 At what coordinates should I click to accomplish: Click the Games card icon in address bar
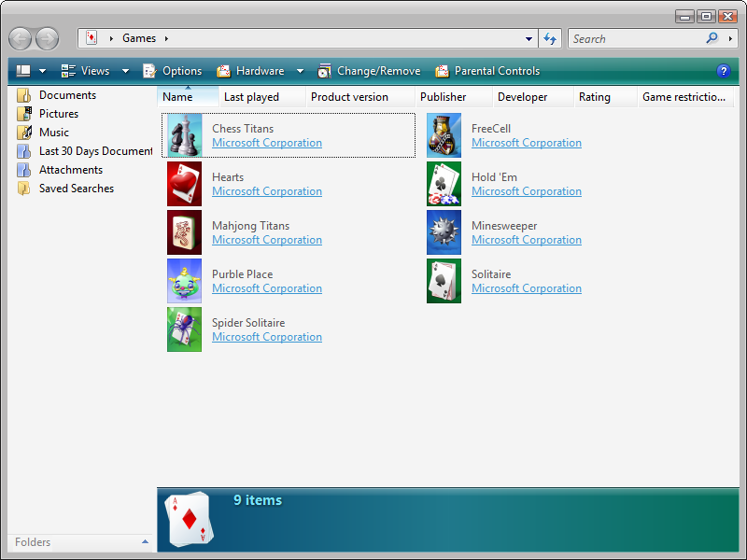pyautogui.click(x=92, y=37)
